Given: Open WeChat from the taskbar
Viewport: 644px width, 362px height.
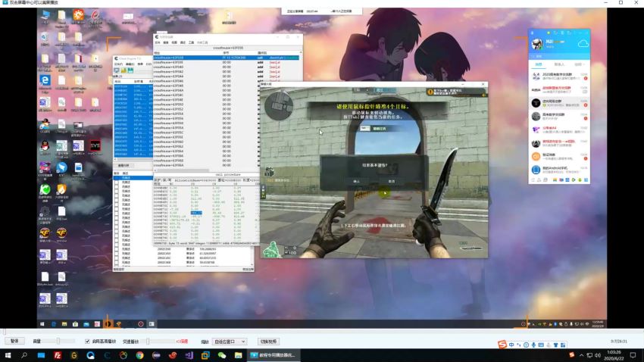Looking at the screenshot, I should click(x=222, y=355).
